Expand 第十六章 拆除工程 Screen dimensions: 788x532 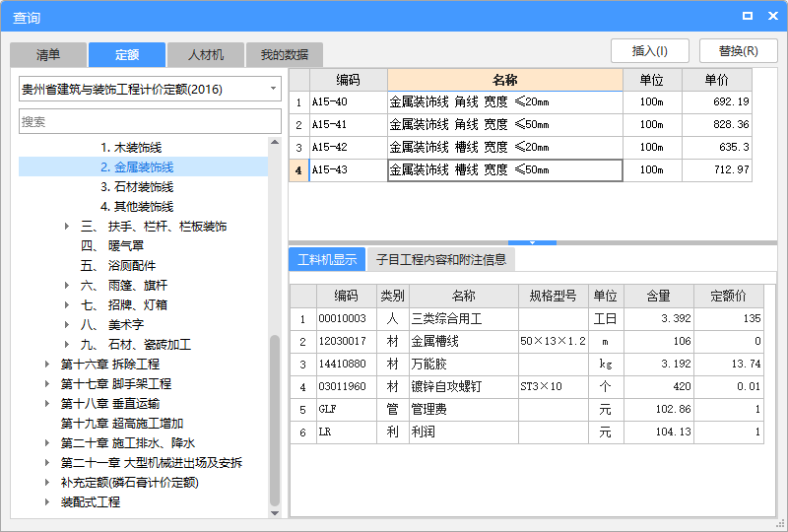pos(47,365)
